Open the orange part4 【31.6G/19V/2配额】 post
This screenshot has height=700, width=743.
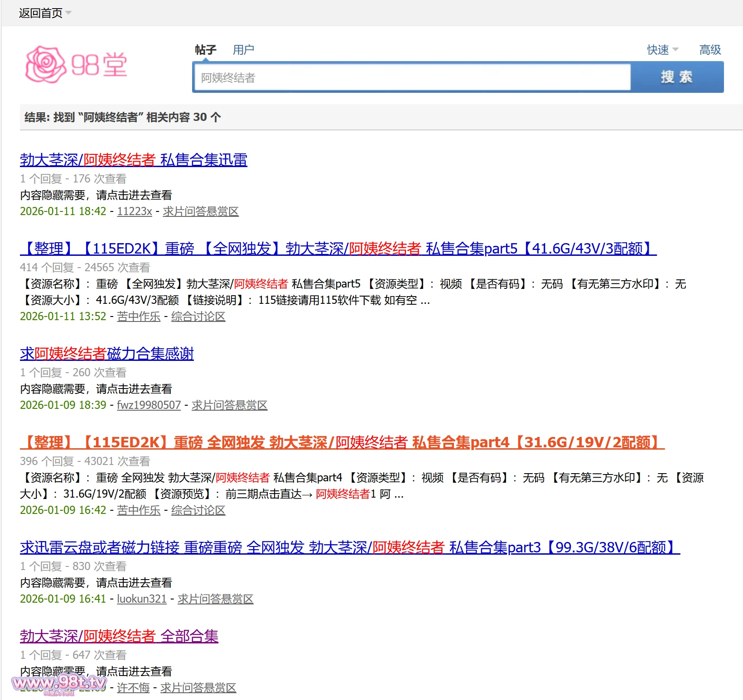[x=342, y=442]
